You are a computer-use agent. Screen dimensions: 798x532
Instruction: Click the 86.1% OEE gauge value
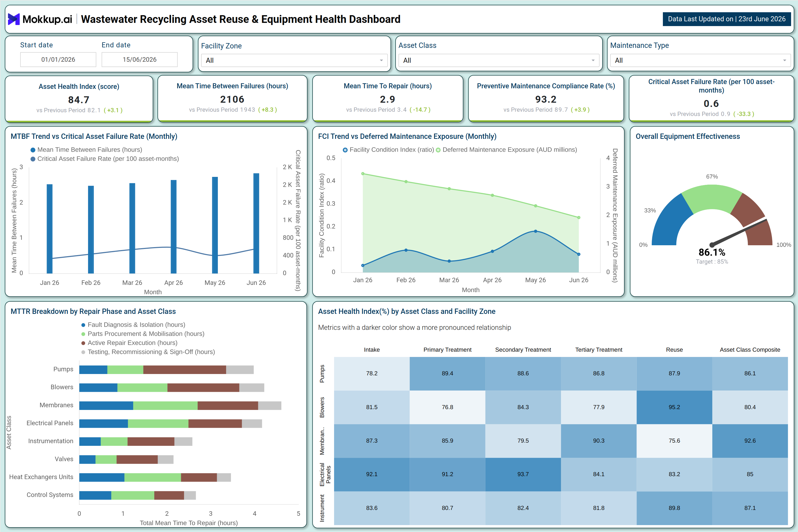pos(712,252)
